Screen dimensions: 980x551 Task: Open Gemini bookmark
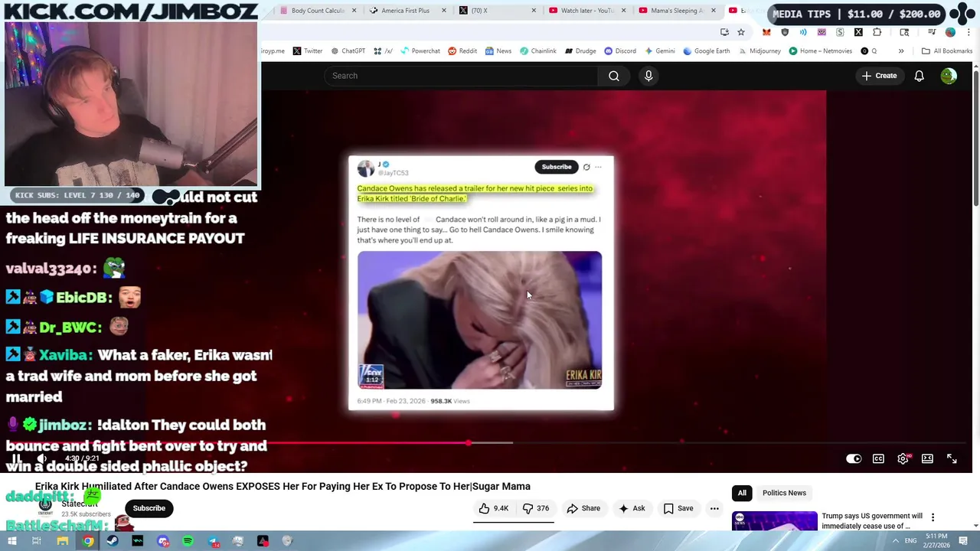tap(660, 51)
